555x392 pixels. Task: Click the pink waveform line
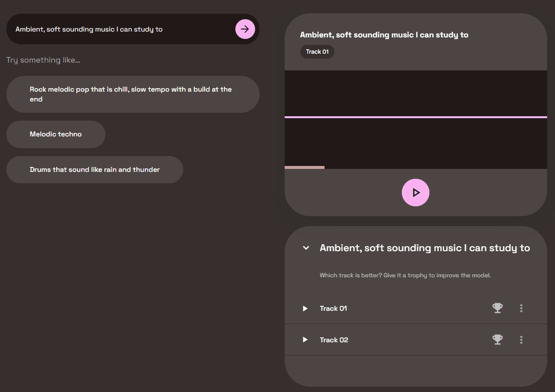coord(416,117)
